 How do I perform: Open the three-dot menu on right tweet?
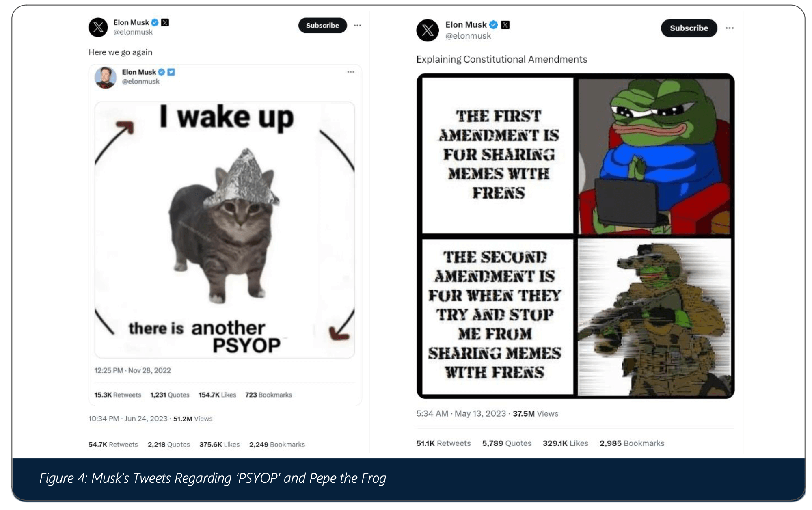(730, 28)
